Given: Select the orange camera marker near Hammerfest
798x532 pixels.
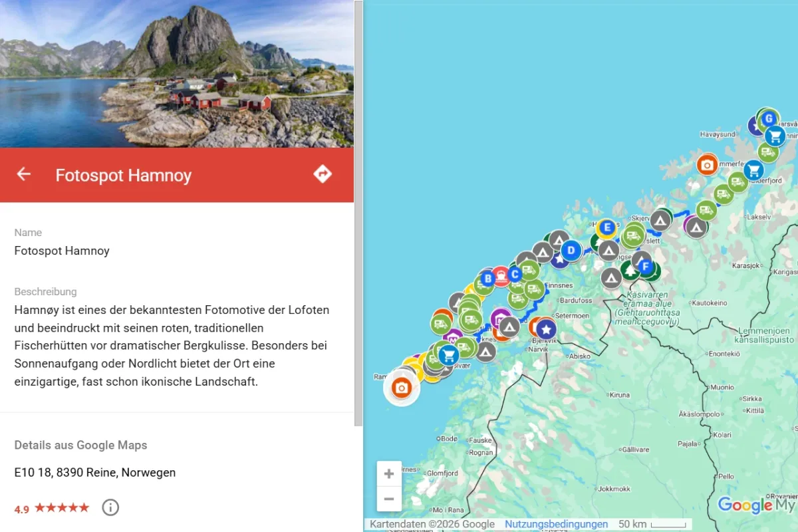Looking at the screenshot, I should point(707,164).
